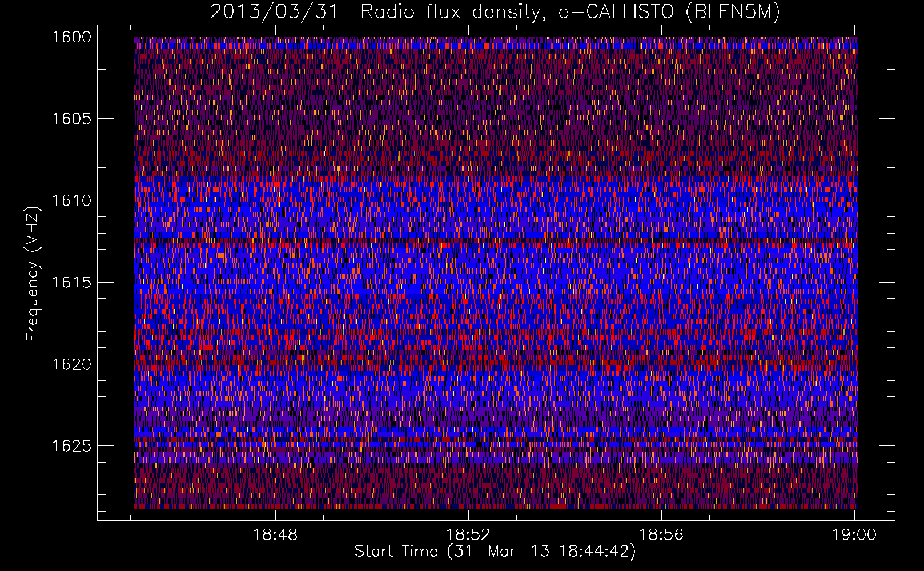Viewport: 924px width, 571px height.
Task: Click the 1620 frequency axis label
Action: [71, 364]
